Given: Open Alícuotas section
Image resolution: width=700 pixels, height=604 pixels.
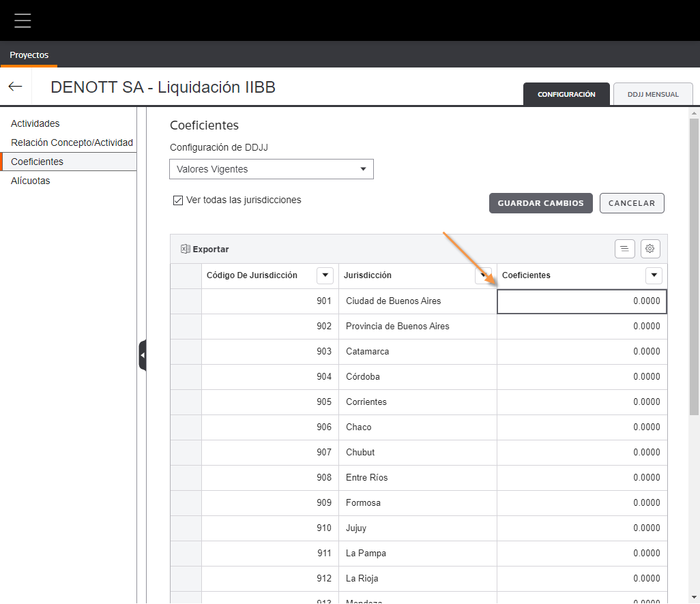Looking at the screenshot, I should [30, 181].
